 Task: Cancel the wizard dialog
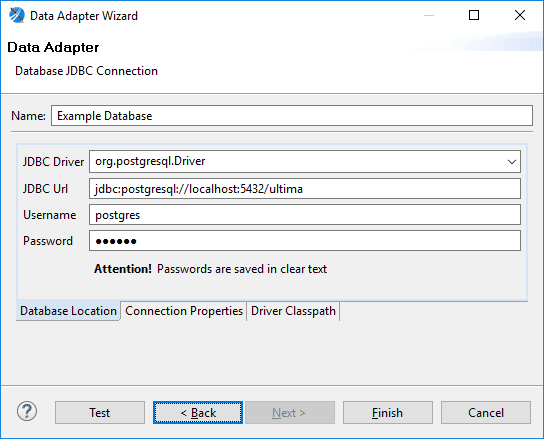coord(486,413)
